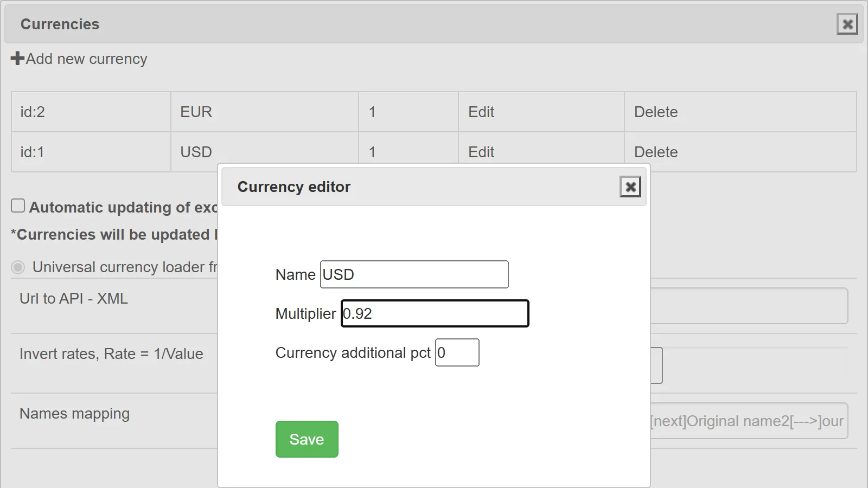Focus the Name field containing USD

[x=414, y=274]
